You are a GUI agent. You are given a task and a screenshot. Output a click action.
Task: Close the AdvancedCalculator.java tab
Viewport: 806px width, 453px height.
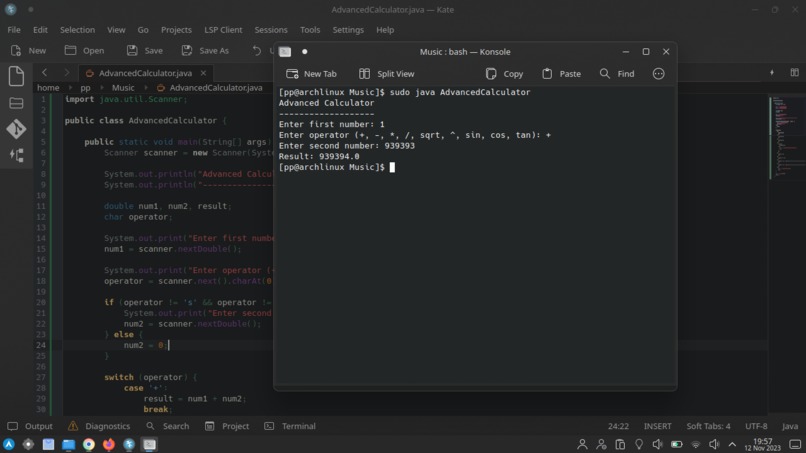coord(203,73)
